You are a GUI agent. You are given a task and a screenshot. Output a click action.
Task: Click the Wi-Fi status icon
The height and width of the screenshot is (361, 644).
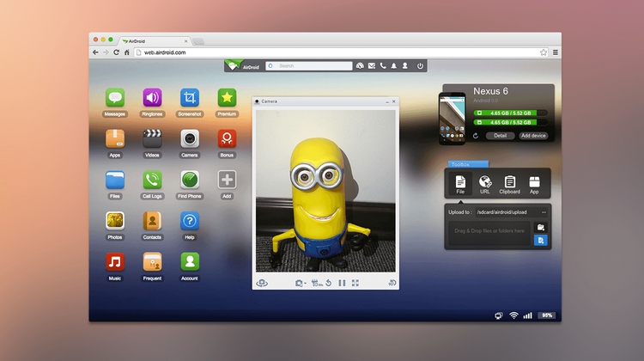pos(513,315)
